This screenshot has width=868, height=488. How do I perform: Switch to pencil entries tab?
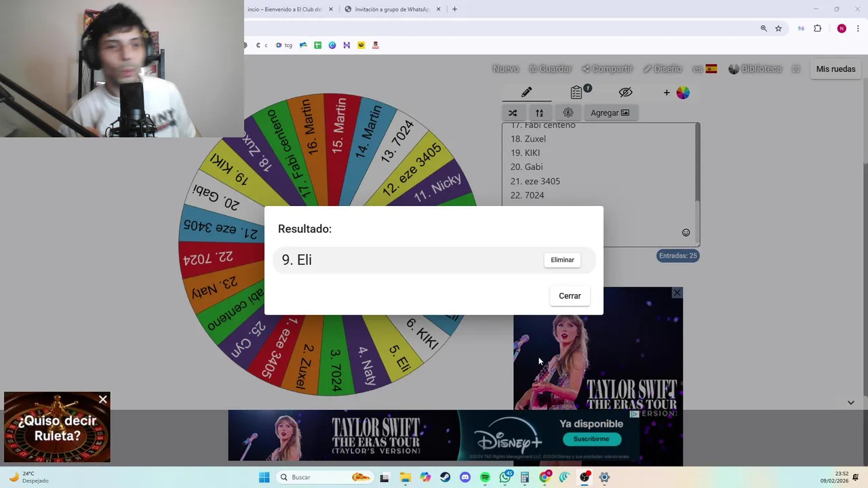[x=526, y=92]
